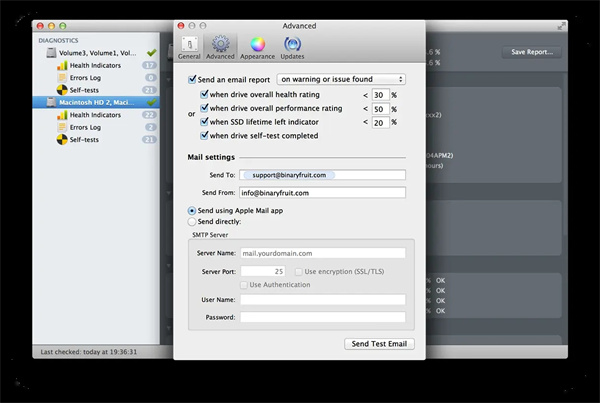Click the Password field
The image size is (600, 403).
323,317
